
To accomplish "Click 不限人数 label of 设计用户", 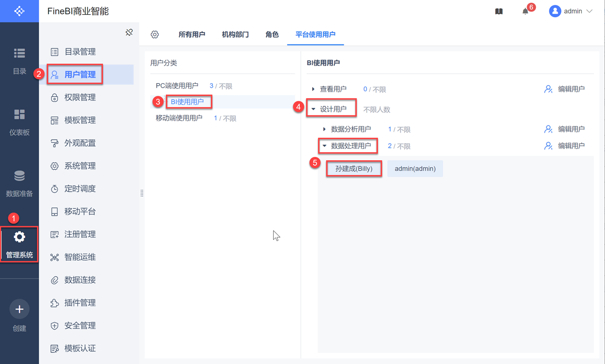I will pyautogui.click(x=377, y=109).
